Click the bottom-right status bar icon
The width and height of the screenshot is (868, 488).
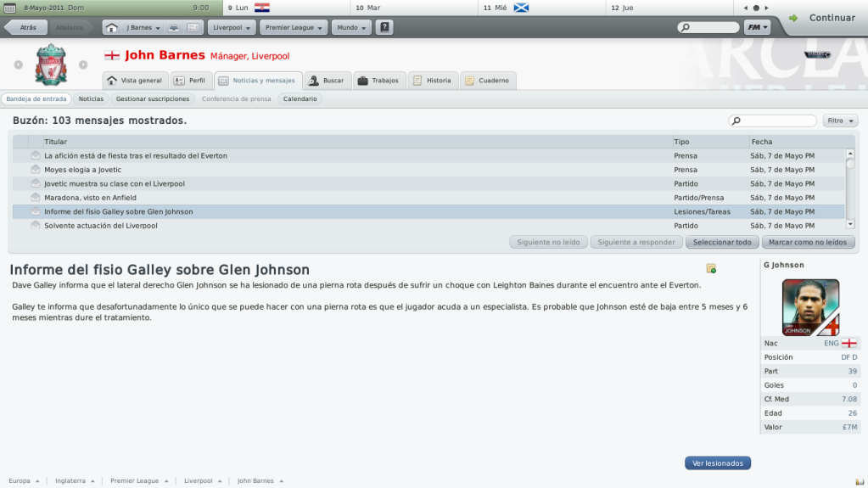[860, 481]
